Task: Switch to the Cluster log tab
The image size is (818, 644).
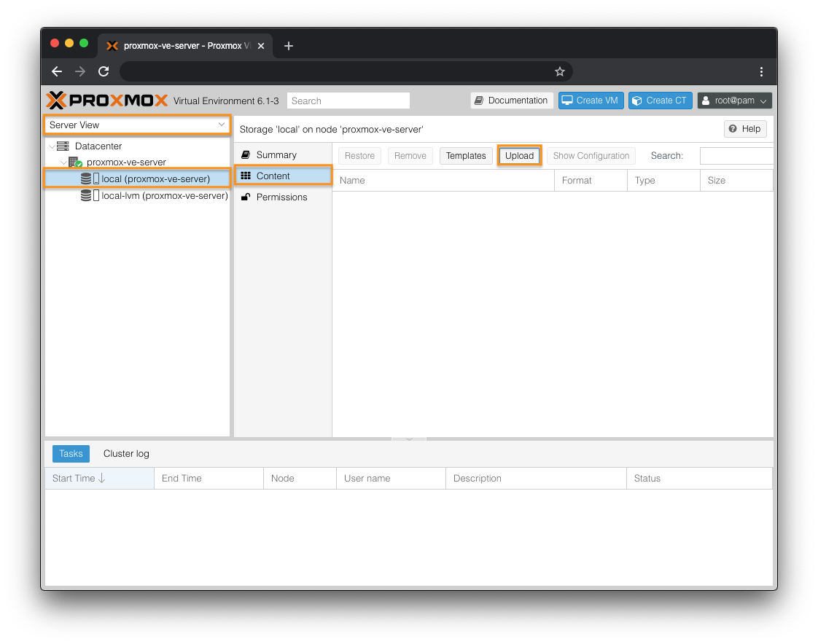Action: [126, 454]
